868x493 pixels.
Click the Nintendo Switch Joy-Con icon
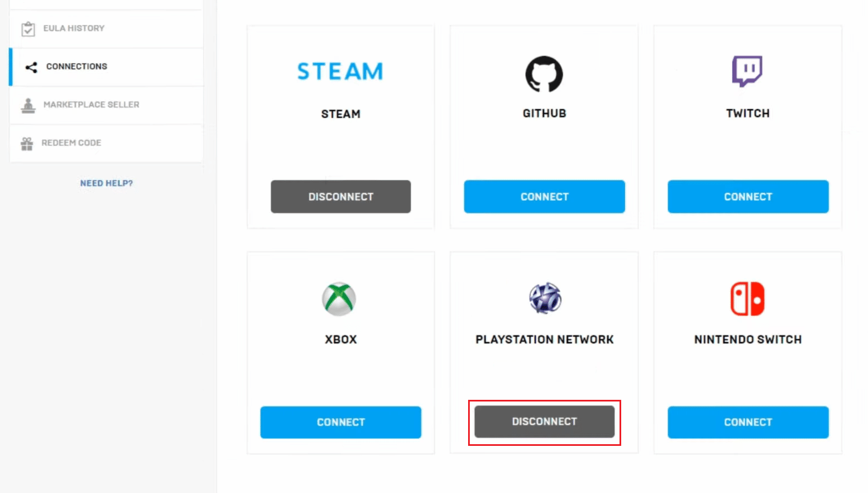point(748,299)
